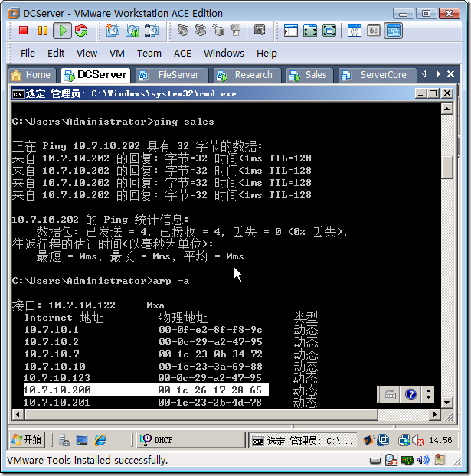Click the appliance view icon
The height and width of the screenshot is (476, 471).
pos(374,31)
